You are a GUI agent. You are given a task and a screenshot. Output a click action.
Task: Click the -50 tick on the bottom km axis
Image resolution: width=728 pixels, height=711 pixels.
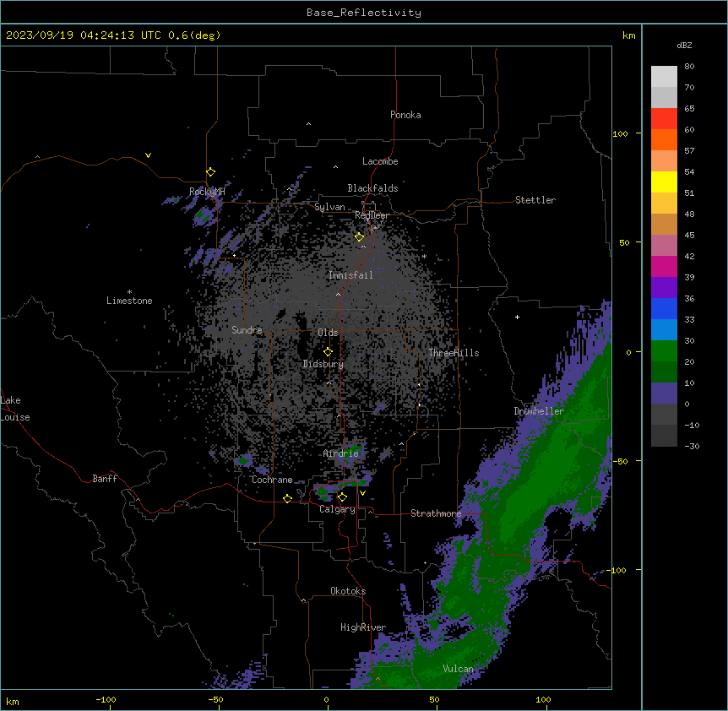(x=215, y=699)
